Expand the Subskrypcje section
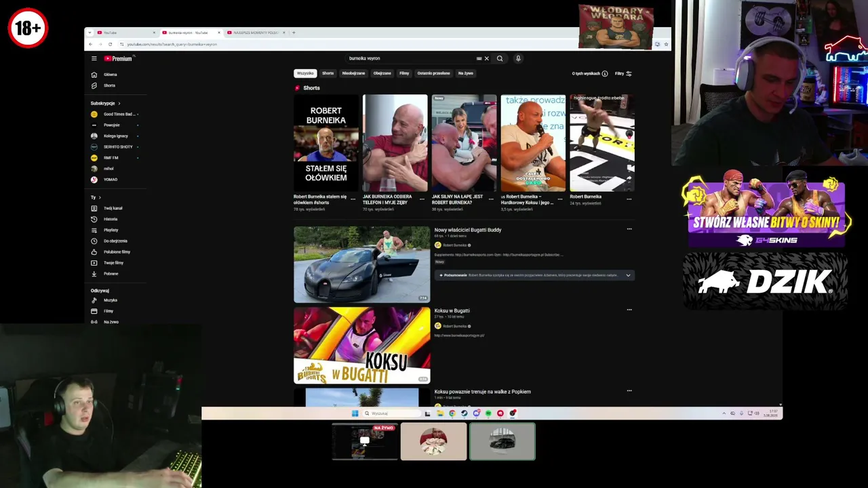 click(119, 103)
